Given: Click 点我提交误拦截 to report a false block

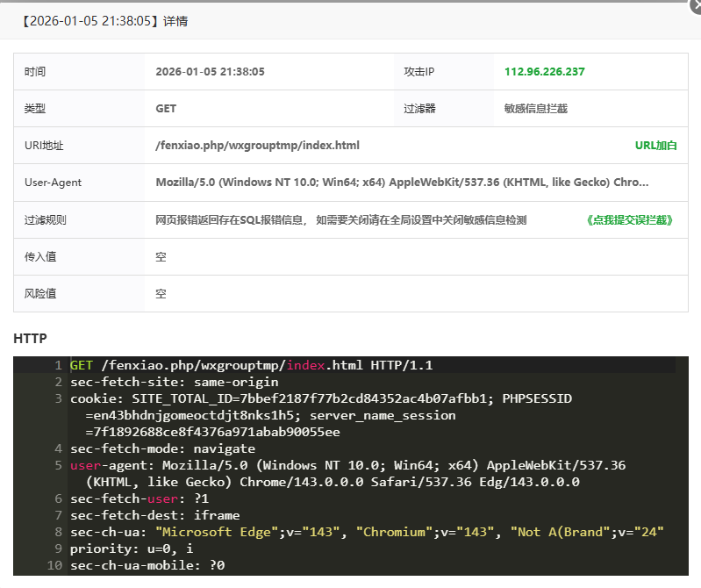Looking at the screenshot, I should tap(629, 220).
